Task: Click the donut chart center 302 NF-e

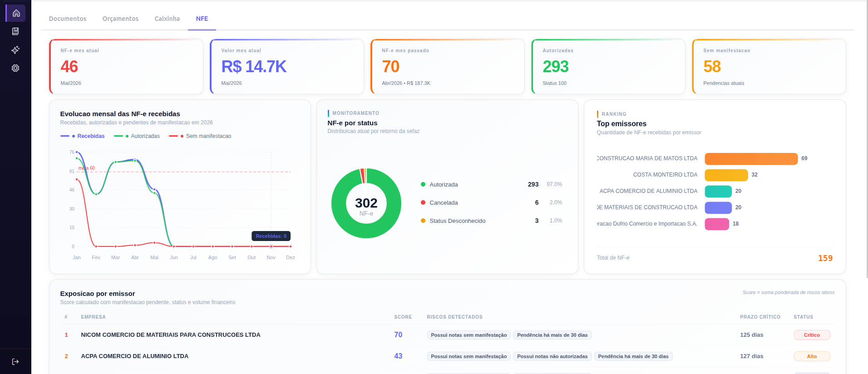Action: tap(366, 203)
